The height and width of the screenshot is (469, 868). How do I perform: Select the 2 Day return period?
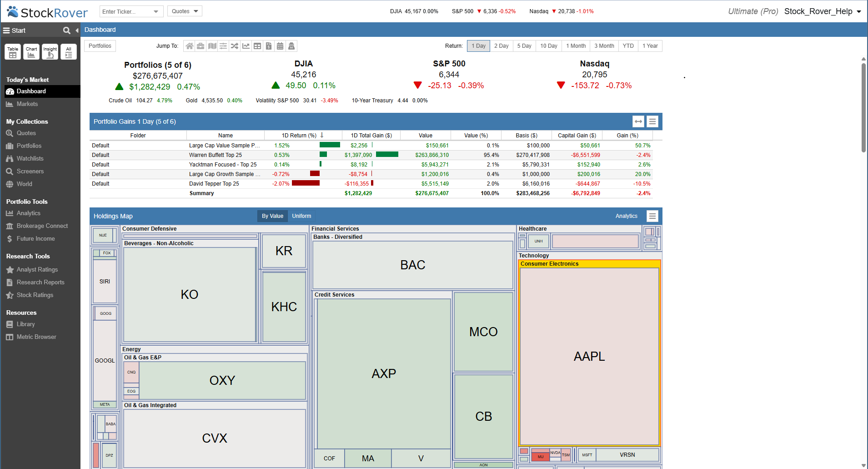click(501, 46)
